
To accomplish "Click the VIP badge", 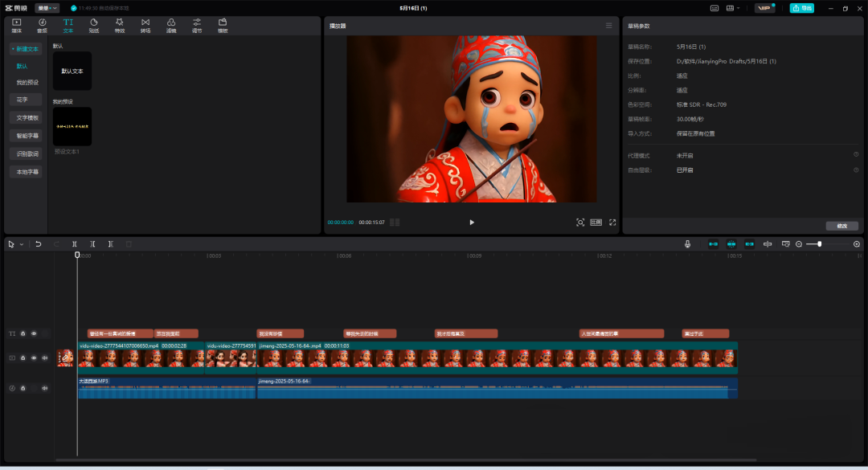I will [x=764, y=8].
